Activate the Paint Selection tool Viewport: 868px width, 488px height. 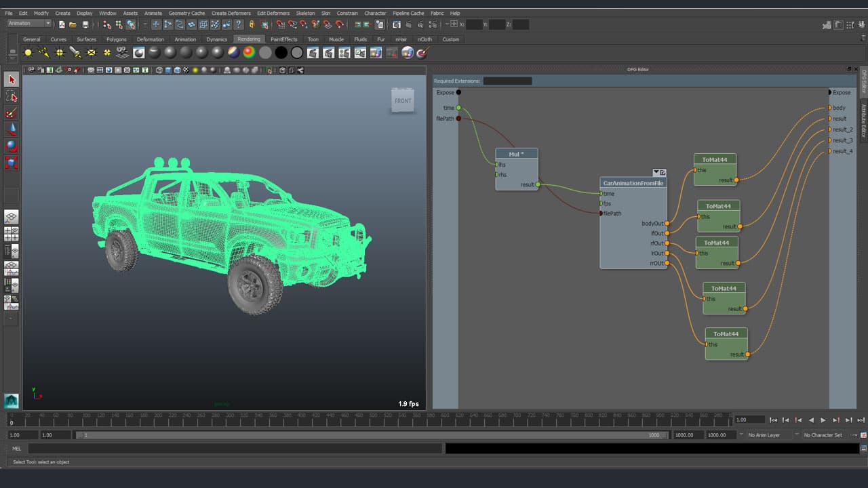point(11,113)
